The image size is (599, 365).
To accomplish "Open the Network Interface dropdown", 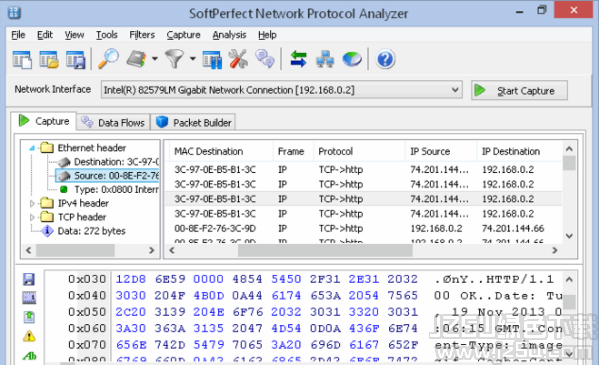I will point(455,90).
